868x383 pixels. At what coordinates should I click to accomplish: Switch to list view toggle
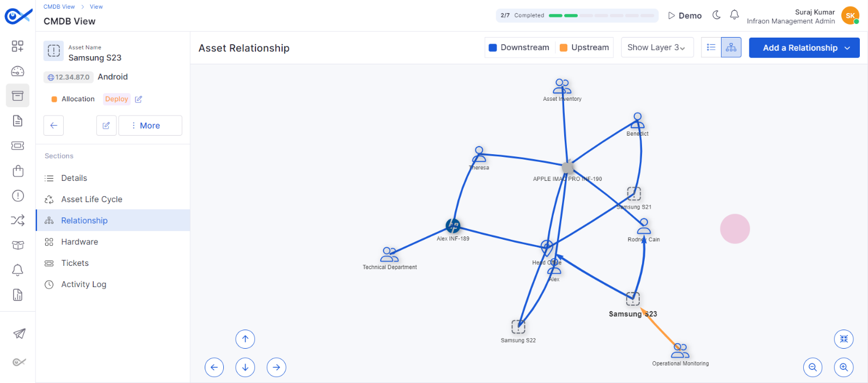(711, 47)
